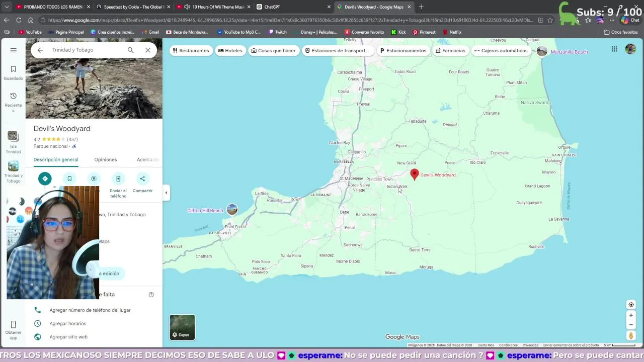
Task: Select the Farmacias chip
Action: [450, 51]
